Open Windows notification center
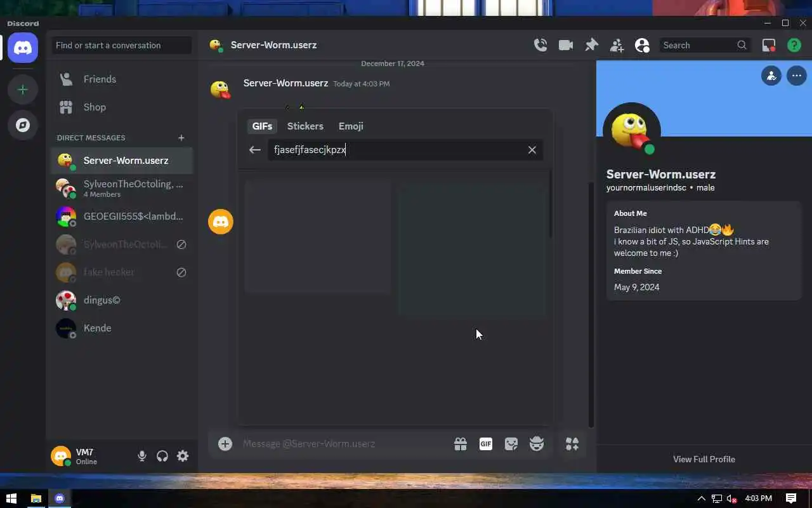The image size is (812, 508). (791, 498)
